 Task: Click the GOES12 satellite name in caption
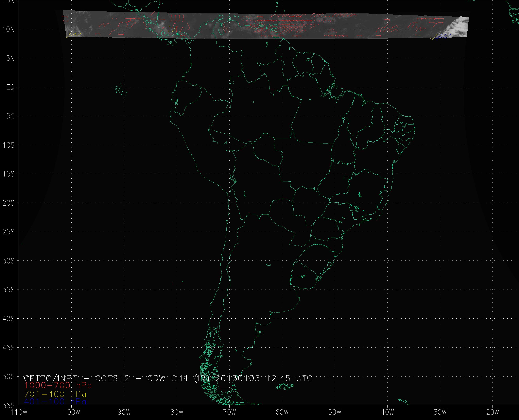[112, 378]
